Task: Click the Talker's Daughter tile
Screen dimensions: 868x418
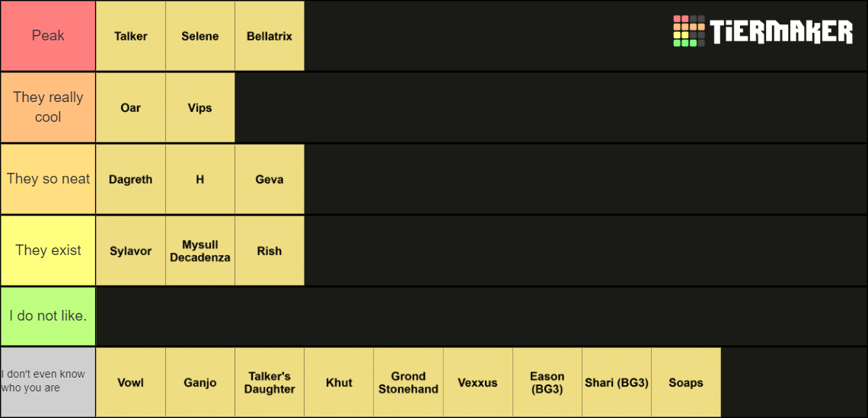Action: coord(270,382)
